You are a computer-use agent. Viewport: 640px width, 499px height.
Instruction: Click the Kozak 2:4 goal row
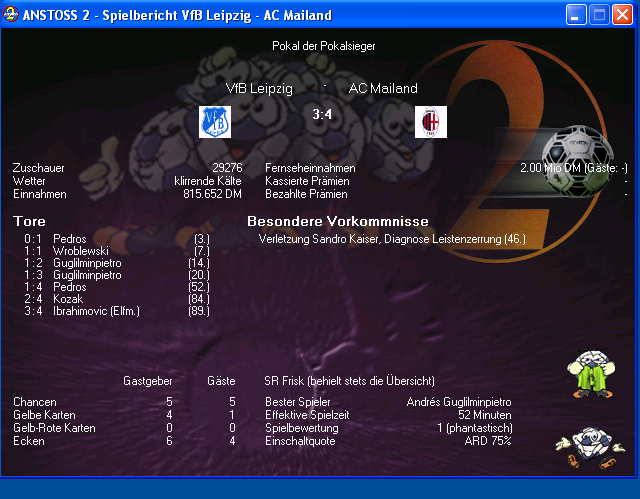point(68,299)
